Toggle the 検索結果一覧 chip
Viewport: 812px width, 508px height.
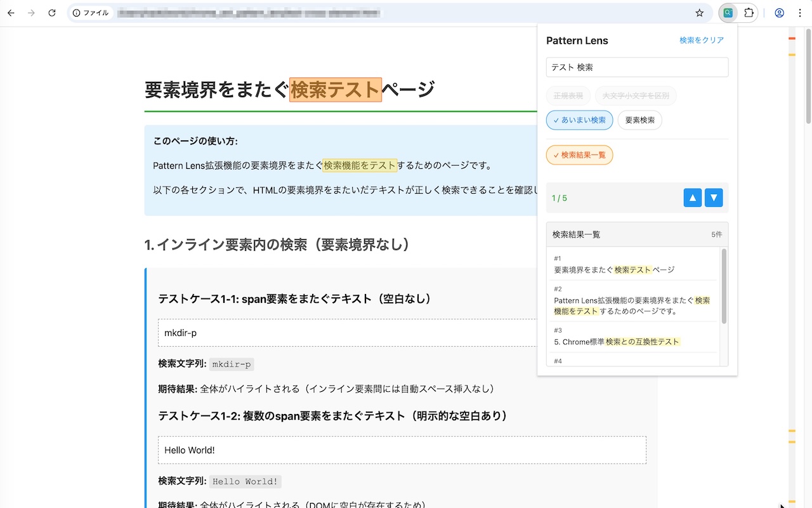pos(579,155)
